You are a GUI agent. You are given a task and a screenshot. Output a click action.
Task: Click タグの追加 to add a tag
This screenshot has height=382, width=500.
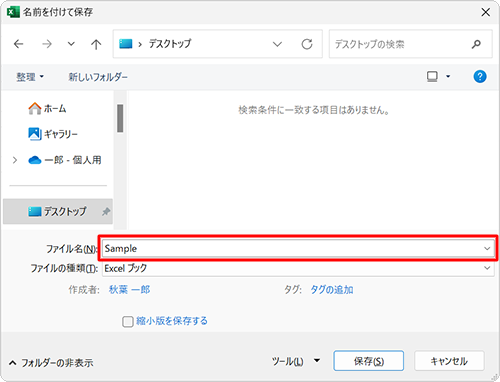tap(332, 290)
